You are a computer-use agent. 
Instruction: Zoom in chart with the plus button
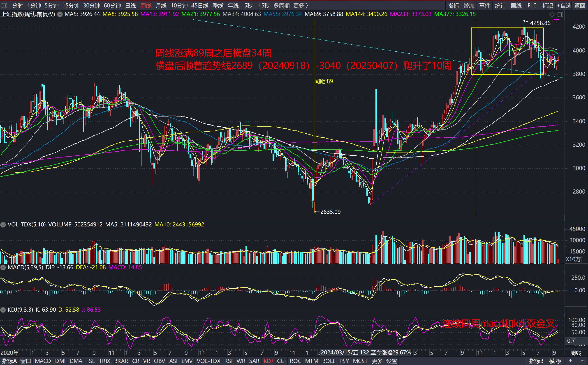(570, 361)
